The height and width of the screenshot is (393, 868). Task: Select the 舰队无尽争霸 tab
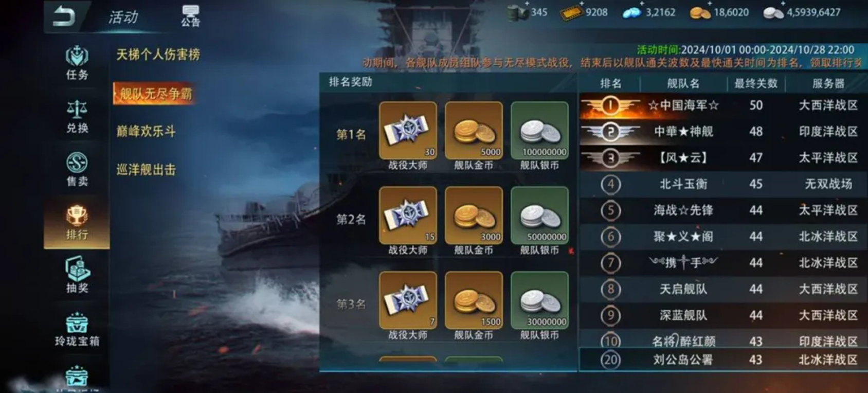point(155,94)
